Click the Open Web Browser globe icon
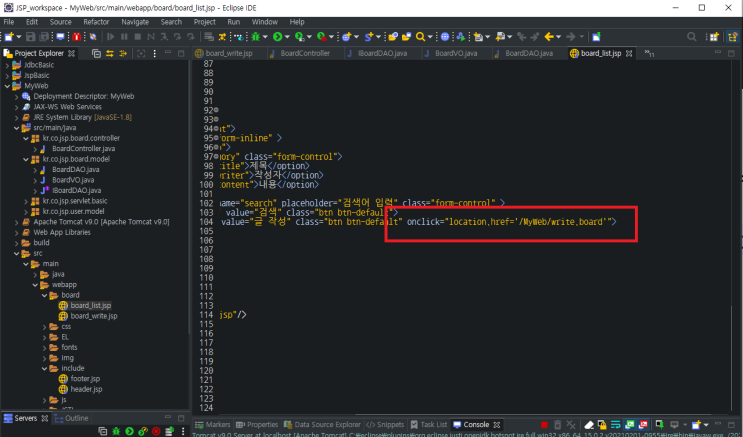 [445, 36]
